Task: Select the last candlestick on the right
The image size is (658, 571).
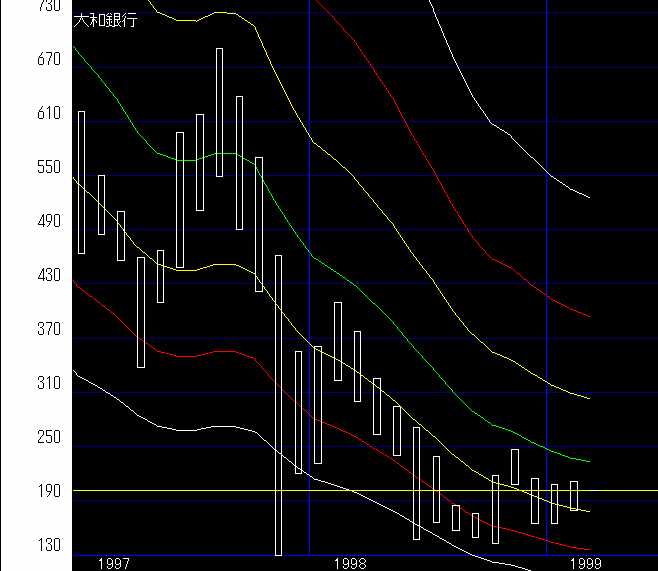Action: 574,495
